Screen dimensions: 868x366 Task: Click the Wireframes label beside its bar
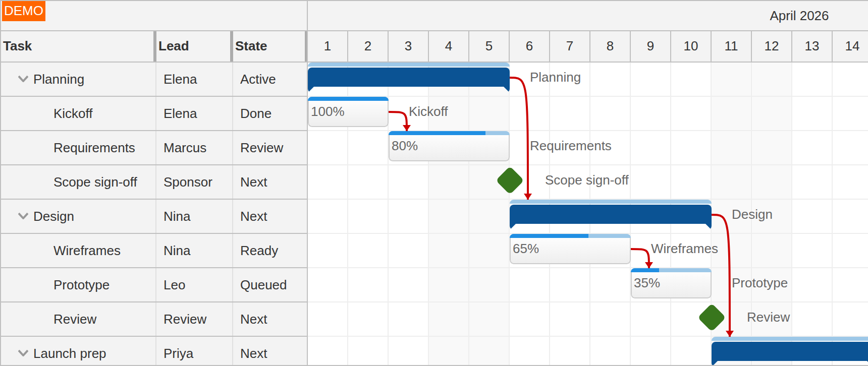tap(684, 249)
